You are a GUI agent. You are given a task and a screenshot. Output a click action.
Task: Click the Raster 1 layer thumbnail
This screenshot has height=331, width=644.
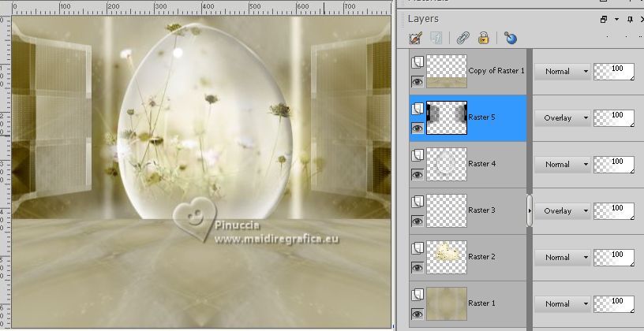[447, 304]
